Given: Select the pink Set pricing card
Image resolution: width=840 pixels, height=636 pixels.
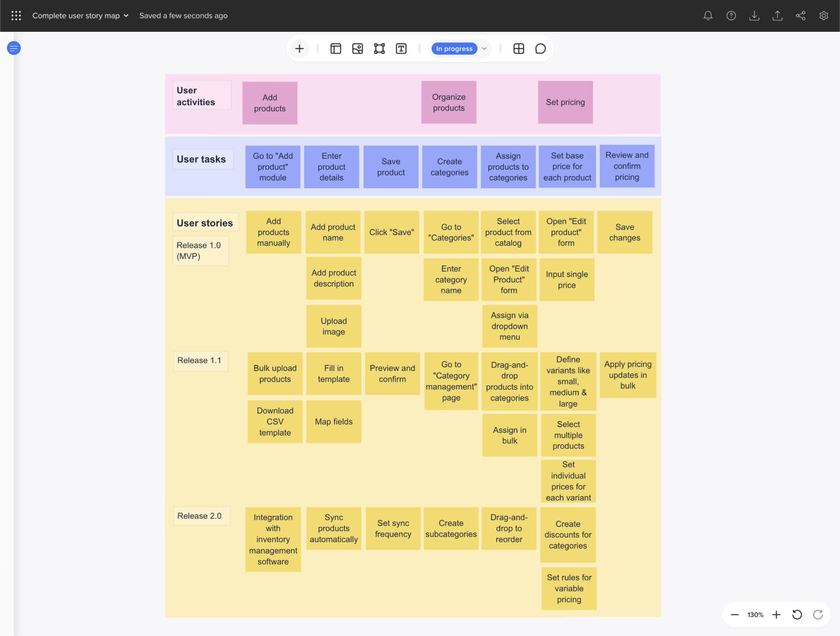Looking at the screenshot, I should (565, 102).
